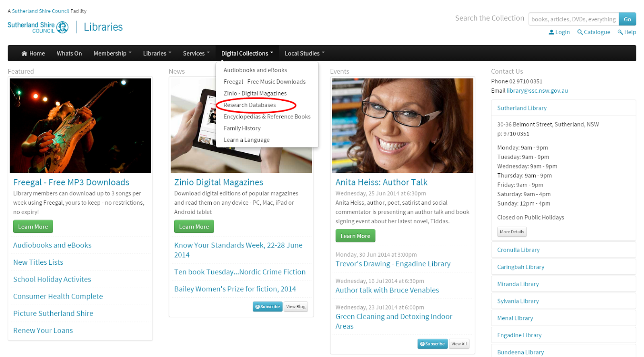This screenshot has height=357, width=644.
Task: Click the Sutherland Shire Council logo
Action: 38,27
